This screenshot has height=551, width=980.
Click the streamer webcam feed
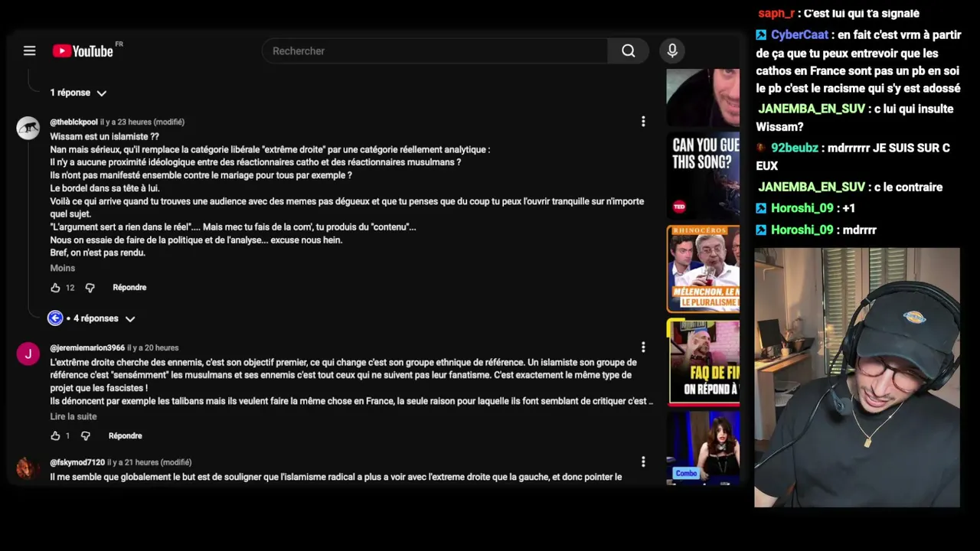tap(857, 377)
